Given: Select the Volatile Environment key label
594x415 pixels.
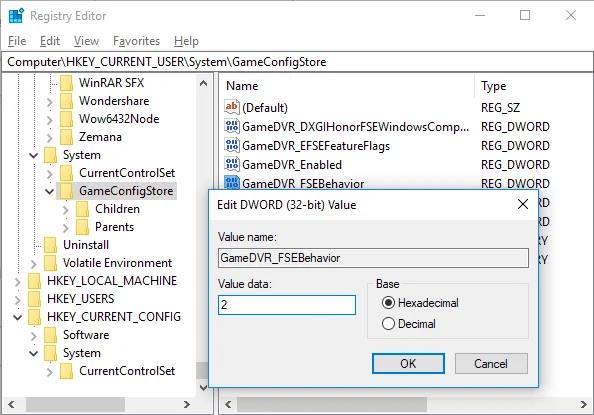Looking at the screenshot, I should pyautogui.click(x=117, y=263).
